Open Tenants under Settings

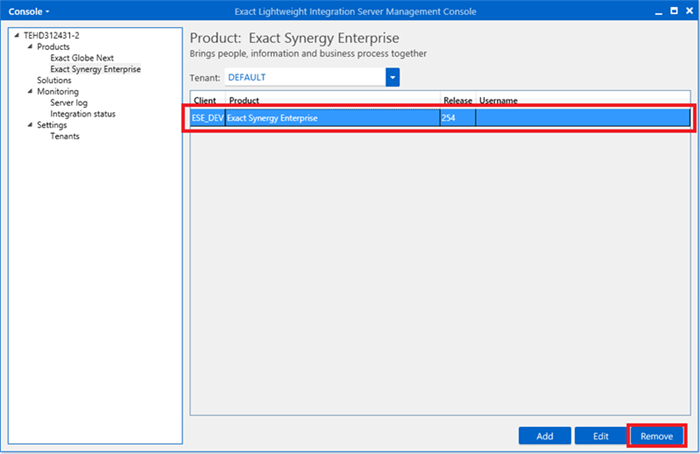pyautogui.click(x=65, y=136)
